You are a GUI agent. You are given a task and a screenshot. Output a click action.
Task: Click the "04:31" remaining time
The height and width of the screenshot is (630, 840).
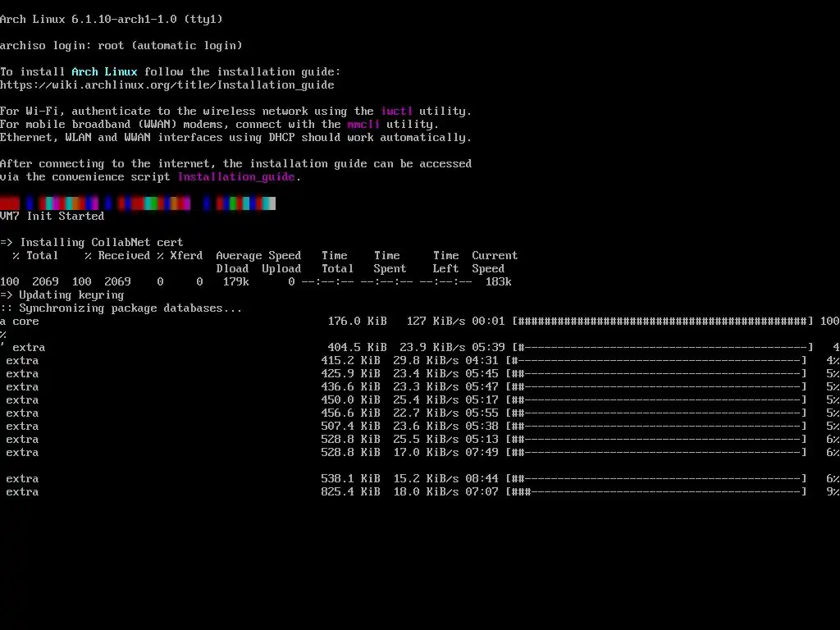tap(482, 361)
